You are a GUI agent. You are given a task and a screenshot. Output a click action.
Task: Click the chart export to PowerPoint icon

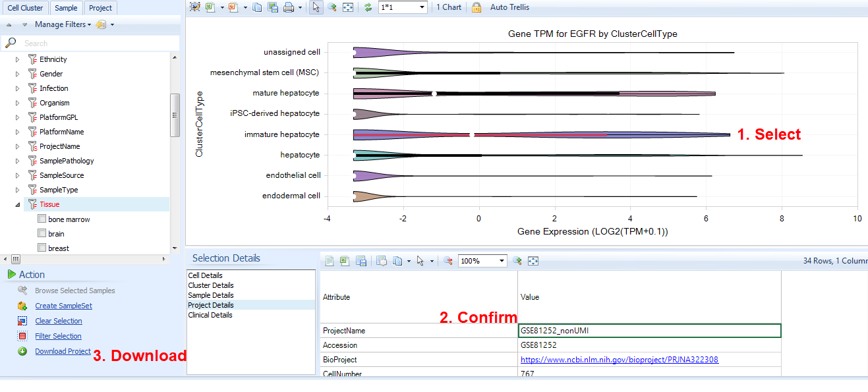[233, 7]
